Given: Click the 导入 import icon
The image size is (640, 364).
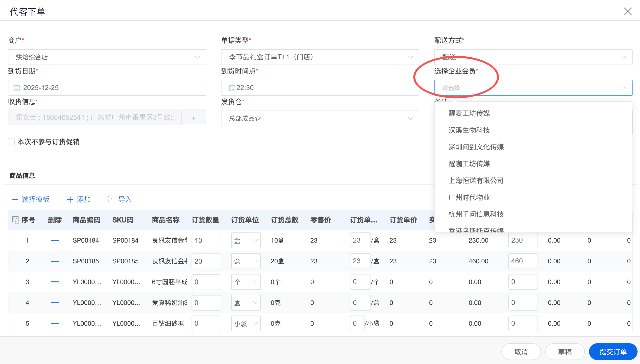Looking at the screenshot, I should coord(111,199).
